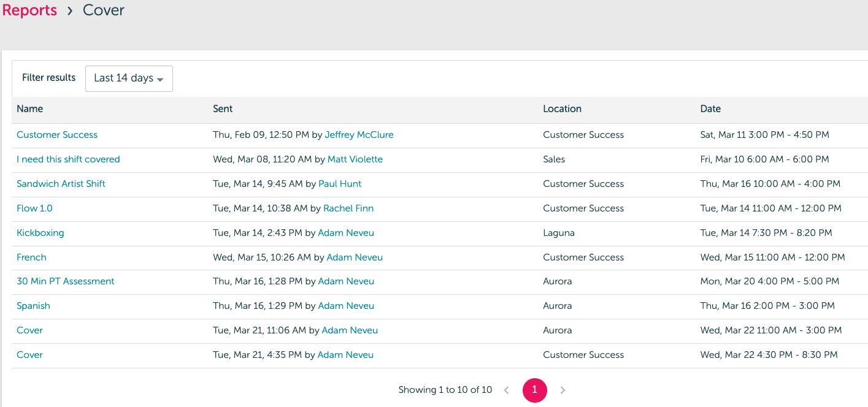Sort by the Sent column header

(223, 108)
